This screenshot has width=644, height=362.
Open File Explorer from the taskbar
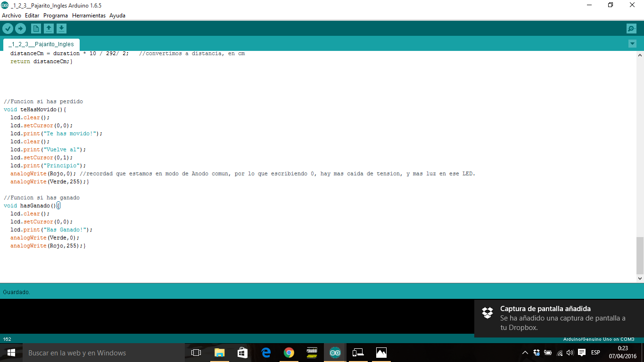[x=220, y=353]
